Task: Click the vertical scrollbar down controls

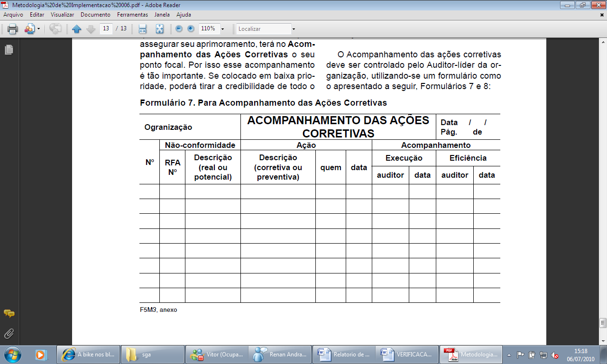Action: 603,341
